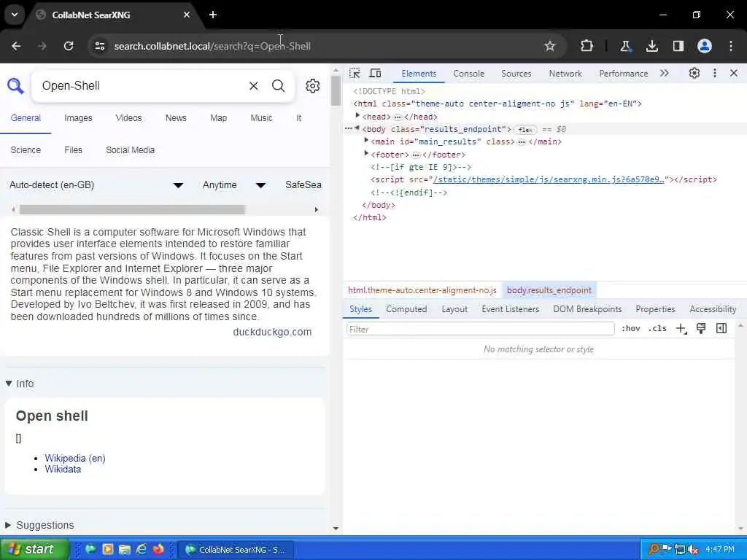Clear the Open-Shell search query
This screenshot has height=560, width=747.
tap(253, 86)
